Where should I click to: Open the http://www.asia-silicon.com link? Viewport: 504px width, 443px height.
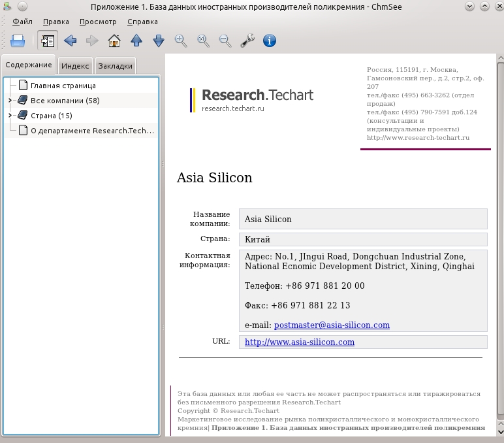tap(300, 342)
